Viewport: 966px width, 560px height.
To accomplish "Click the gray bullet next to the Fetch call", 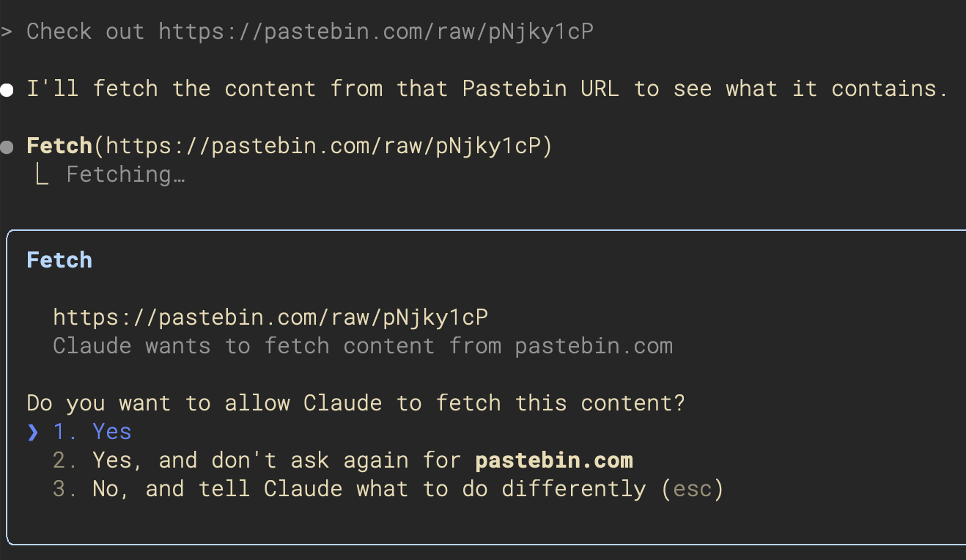I will pos(8,145).
